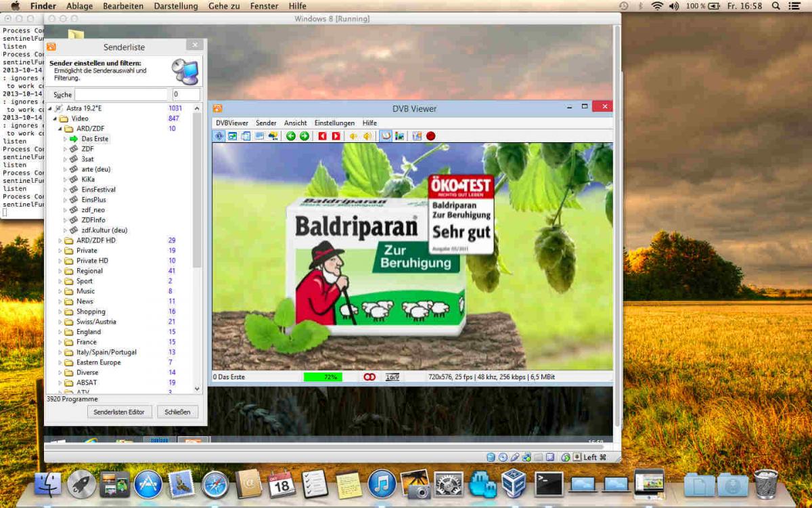
Task: Click the red left arrow toolbar icon
Action: 323,136
